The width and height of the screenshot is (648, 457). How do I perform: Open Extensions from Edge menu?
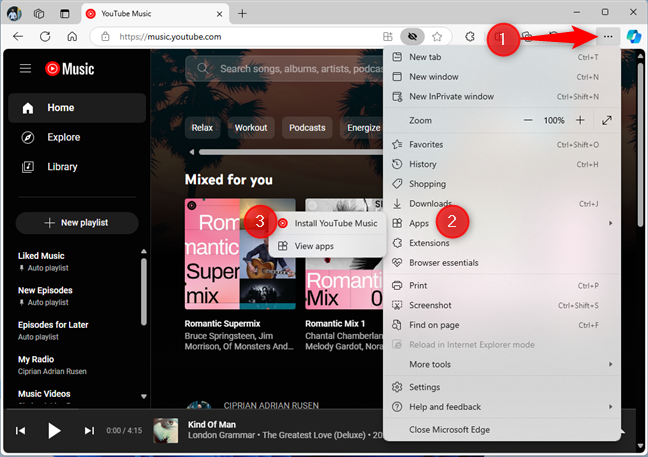point(502,243)
